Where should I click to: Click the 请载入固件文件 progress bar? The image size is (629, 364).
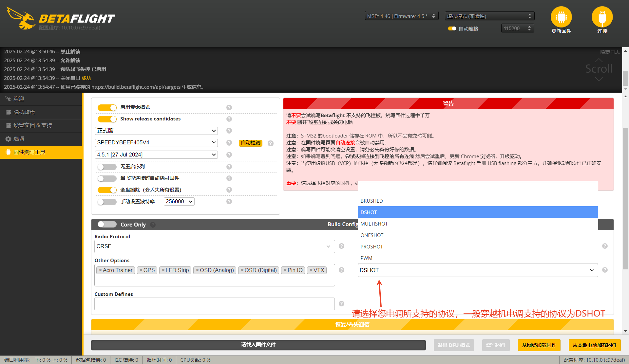pos(258,345)
